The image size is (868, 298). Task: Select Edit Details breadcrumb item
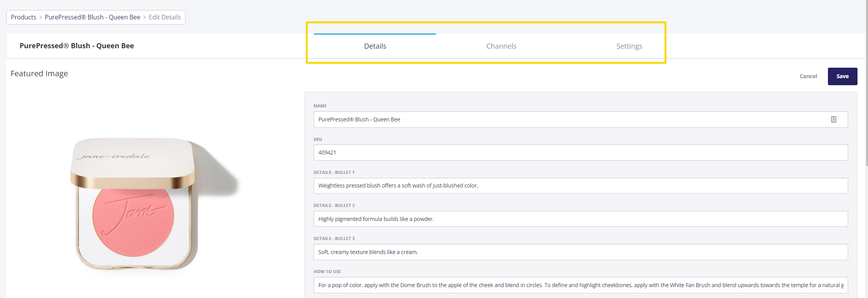[x=165, y=17]
